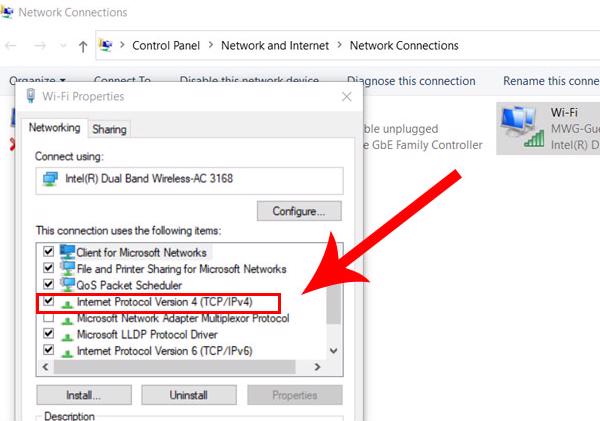Select Internet Protocol Version 4 (TCP/IPv4)
Image resolution: width=600 pixels, height=421 pixels.
click(165, 302)
